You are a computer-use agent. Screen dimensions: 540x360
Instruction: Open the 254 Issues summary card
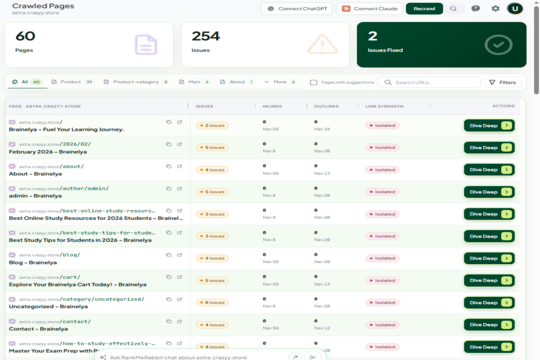pyautogui.click(x=265, y=45)
